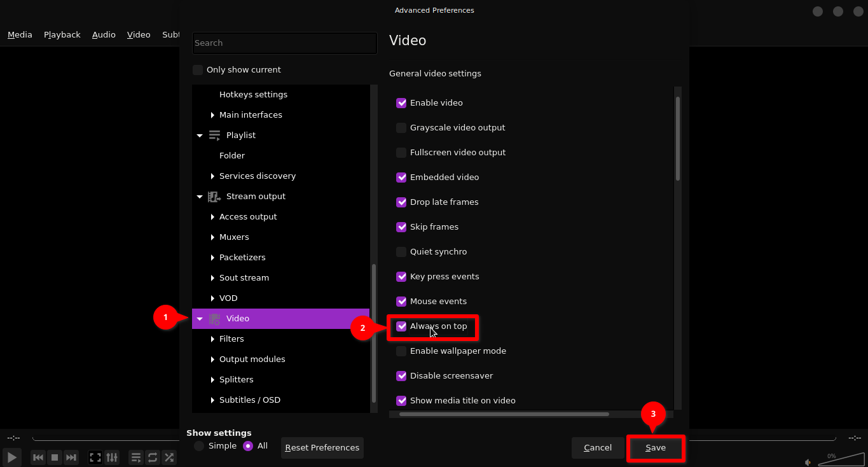This screenshot has width=868, height=467.
Task: Click the previous track icon
Action: point(38,457)
